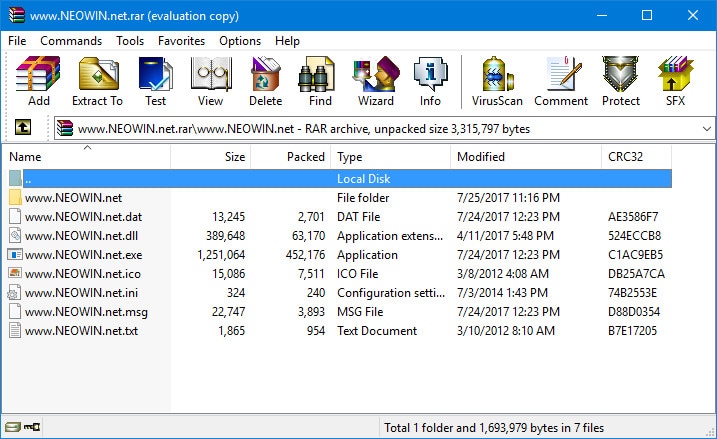Click the drive icon in status bar

13,427
